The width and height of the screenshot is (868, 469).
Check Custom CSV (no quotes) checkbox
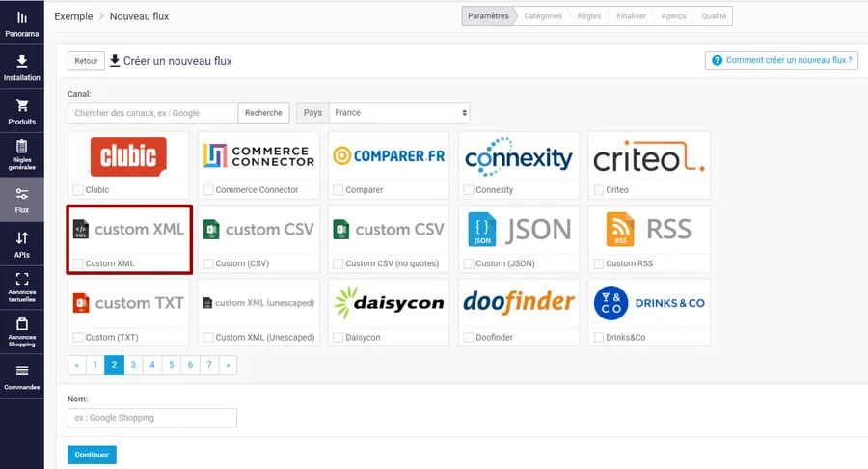339,263
